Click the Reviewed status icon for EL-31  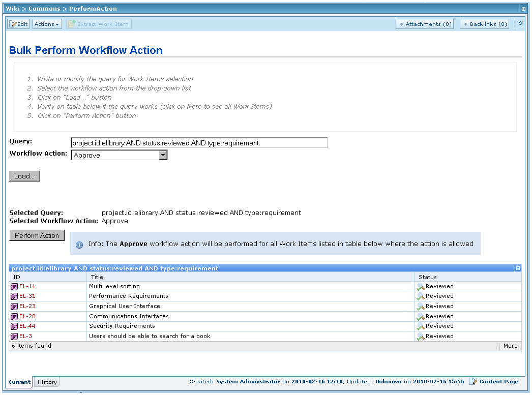[420, 296]
